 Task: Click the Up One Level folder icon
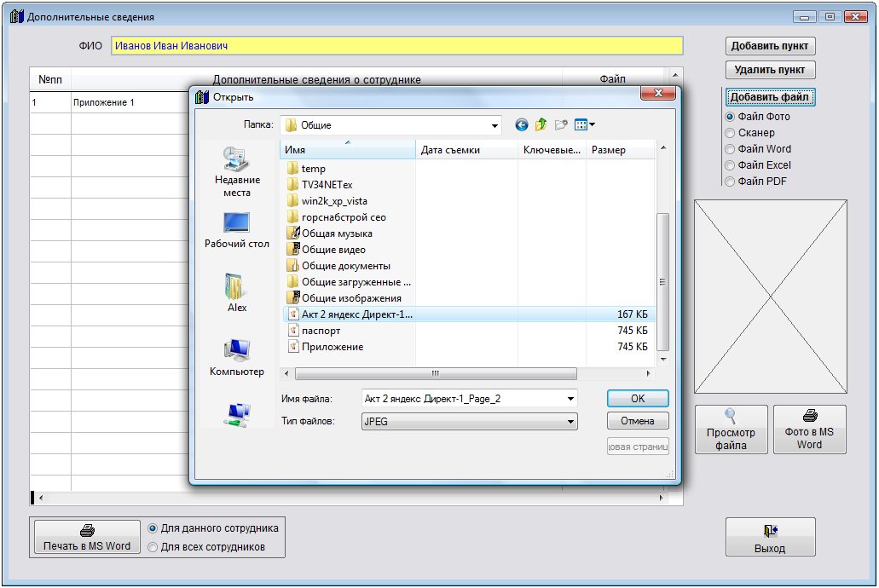tap(541, 125)
